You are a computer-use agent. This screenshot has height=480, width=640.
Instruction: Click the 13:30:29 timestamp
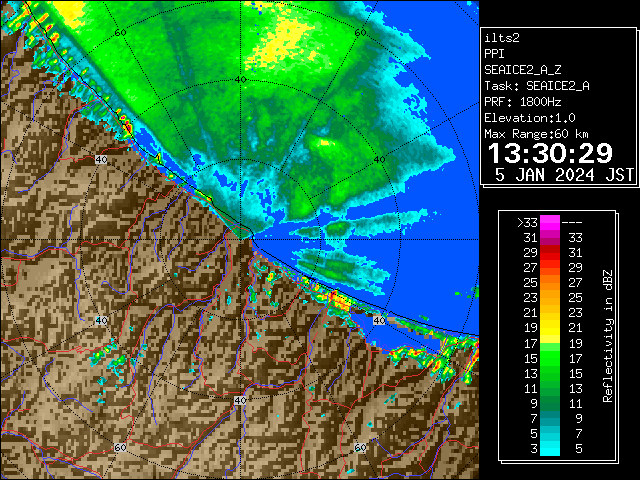click(x=550, y=153)
